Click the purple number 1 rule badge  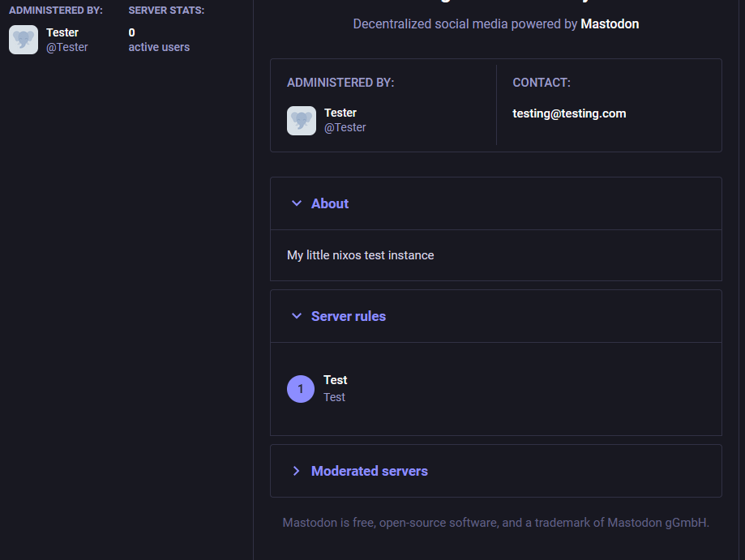pos(301,389)
